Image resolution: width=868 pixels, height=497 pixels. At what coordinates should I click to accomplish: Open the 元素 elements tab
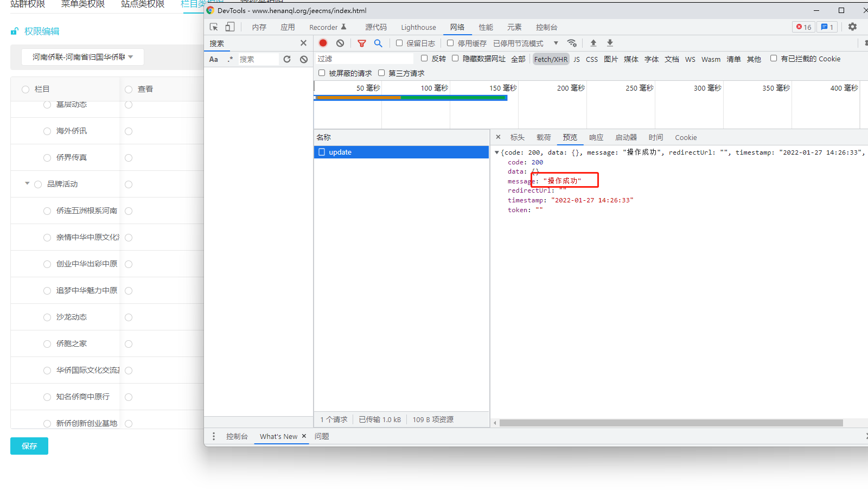click(x=514, y=27)
